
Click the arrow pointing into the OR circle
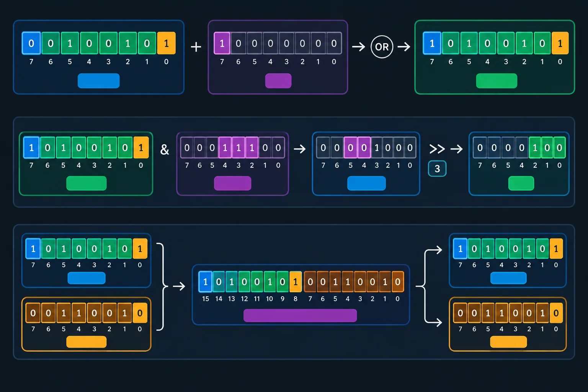coord(359,47)
